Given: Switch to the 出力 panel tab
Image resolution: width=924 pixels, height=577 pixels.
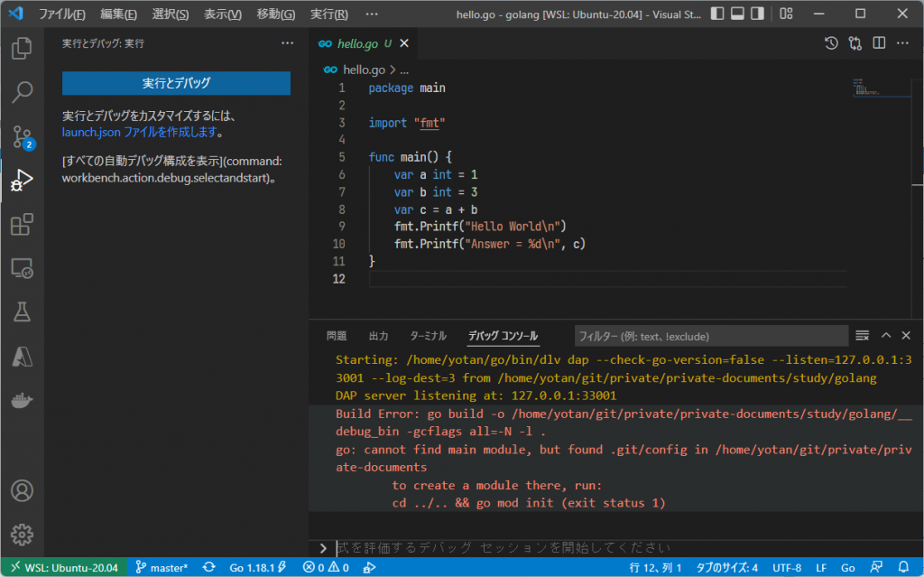Looking at the screenshot, I should point(378,336).
